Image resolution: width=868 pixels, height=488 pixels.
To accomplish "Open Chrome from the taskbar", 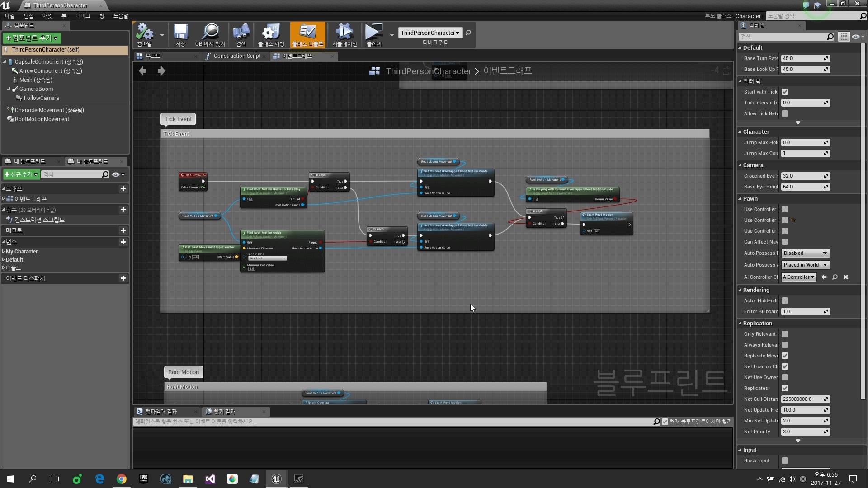I will click(x=122, y=479).
